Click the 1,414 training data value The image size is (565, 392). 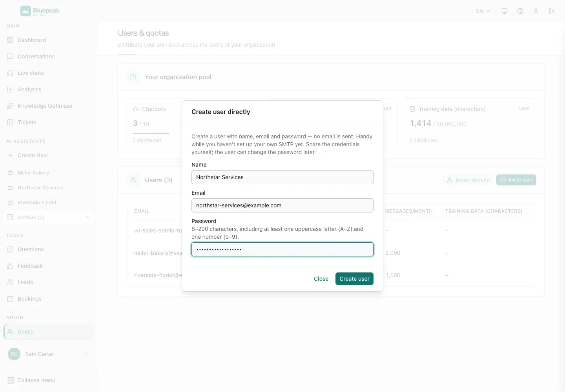pos(421,123)
